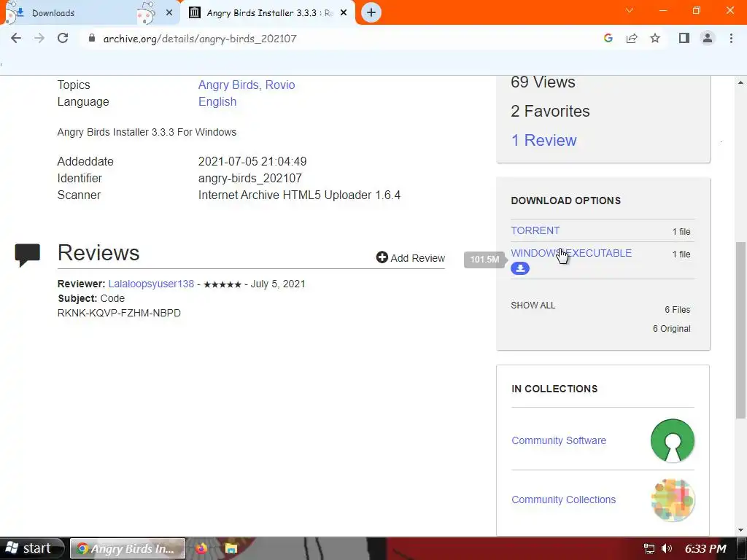
Task: Click the WINDOWS EXECUTABLE download link
Action: tap(571, 253)
